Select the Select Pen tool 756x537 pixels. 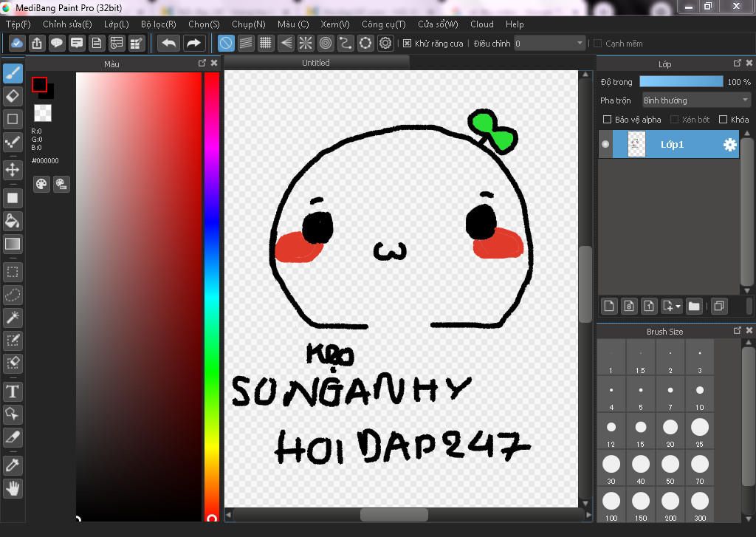13,341
